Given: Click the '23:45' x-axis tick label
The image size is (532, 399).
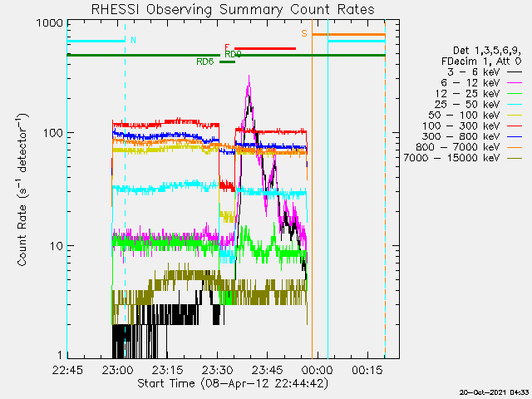Looking at the screenshot, I should [x=268, y=370].
